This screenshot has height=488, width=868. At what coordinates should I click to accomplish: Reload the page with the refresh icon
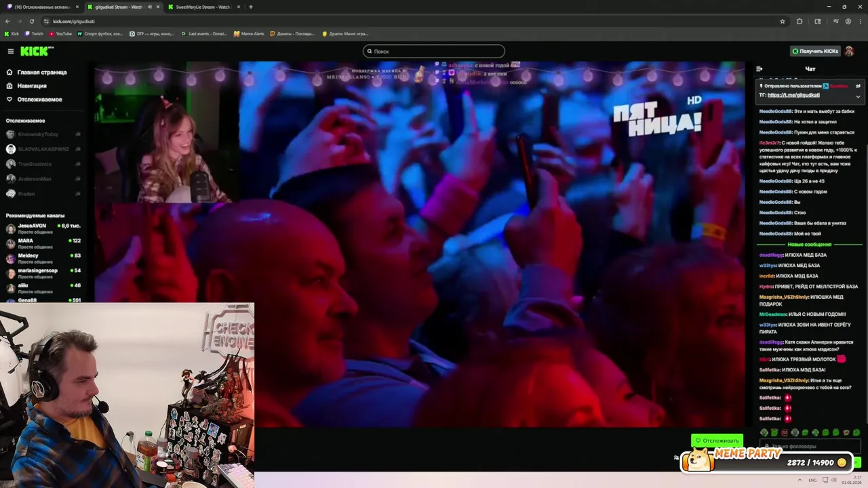(31, 21)
